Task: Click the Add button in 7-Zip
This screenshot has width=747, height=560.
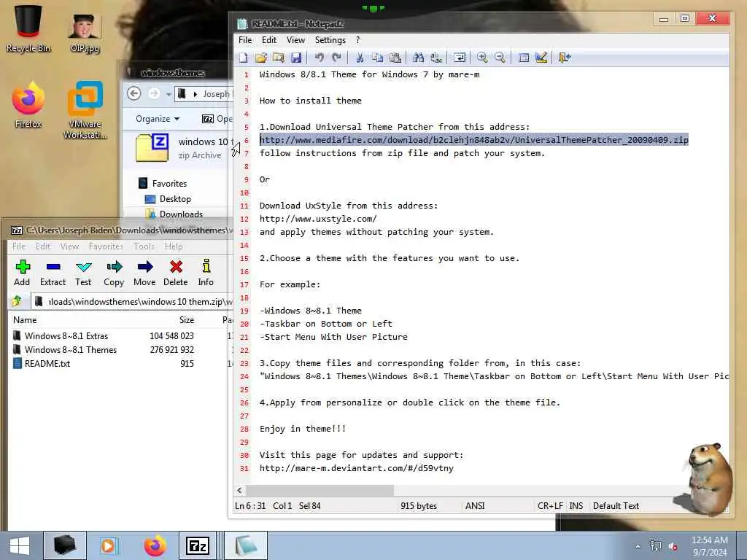Action: coord(22,273)
